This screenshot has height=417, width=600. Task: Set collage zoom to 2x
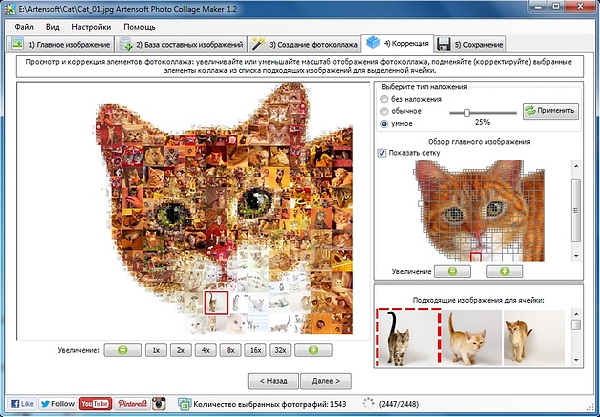181,350
